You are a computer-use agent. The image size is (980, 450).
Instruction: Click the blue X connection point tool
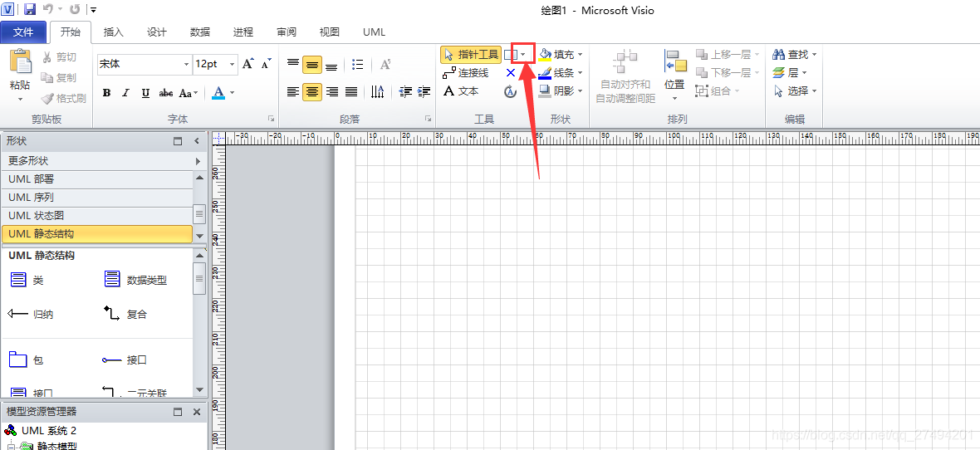[x=511, y=73]
